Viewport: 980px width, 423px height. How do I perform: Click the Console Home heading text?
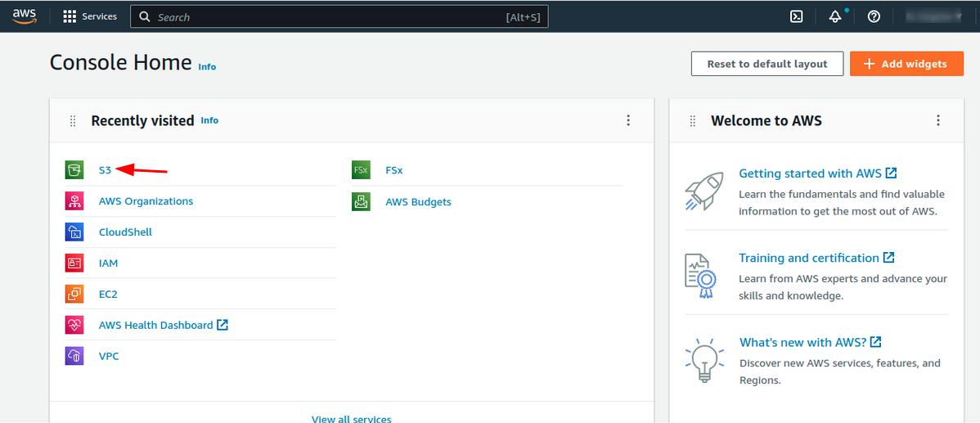pyautogui.click(x=120, y=62)
